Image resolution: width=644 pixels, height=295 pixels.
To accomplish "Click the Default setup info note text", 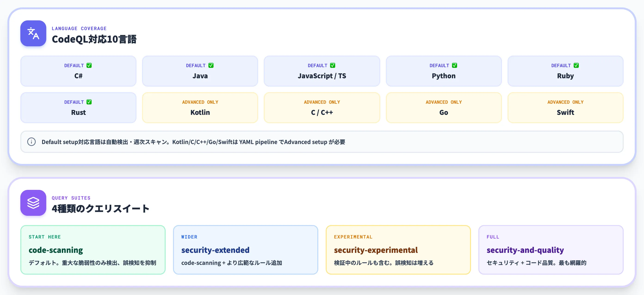I will [193, 142].
